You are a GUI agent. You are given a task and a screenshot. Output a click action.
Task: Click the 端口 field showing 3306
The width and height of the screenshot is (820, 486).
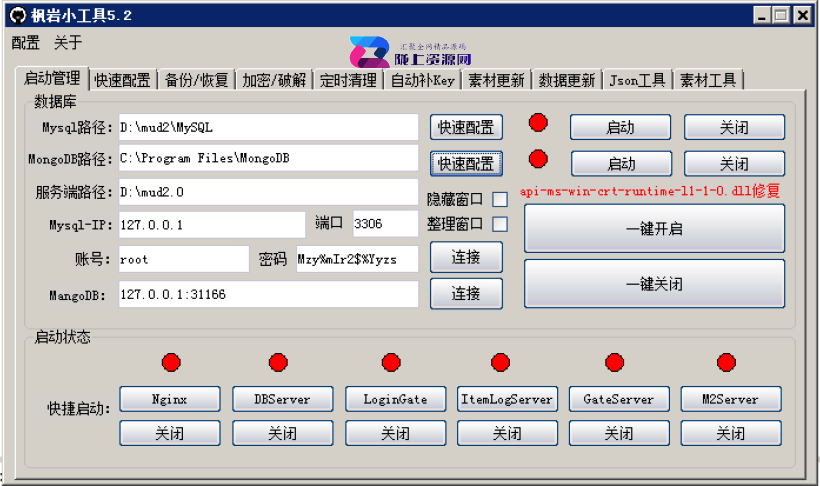click(385, 224)
